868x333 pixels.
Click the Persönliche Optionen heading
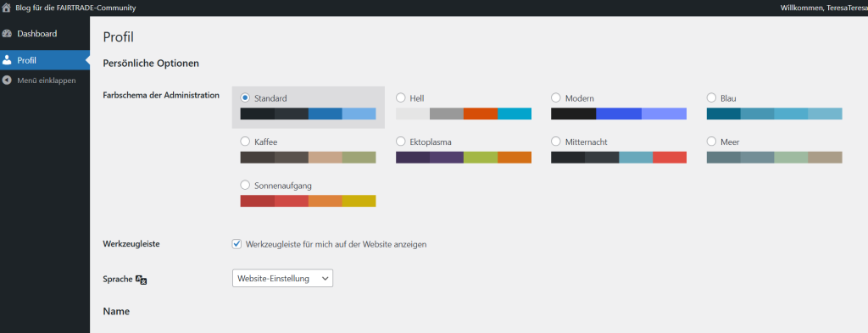point(151,63)
